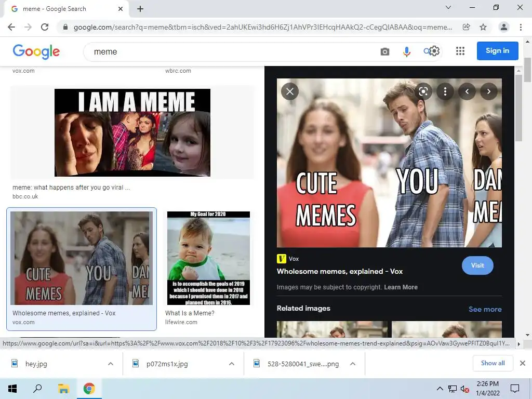Click Chrome icon on taskbar
The height and width of the screenshot is (399, 532).
[x=89, y=389]
